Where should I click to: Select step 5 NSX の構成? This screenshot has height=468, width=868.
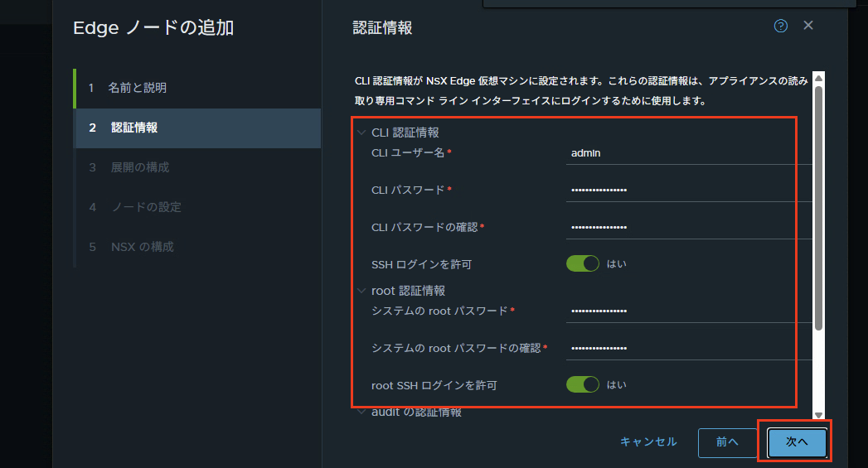pos(197,247)
